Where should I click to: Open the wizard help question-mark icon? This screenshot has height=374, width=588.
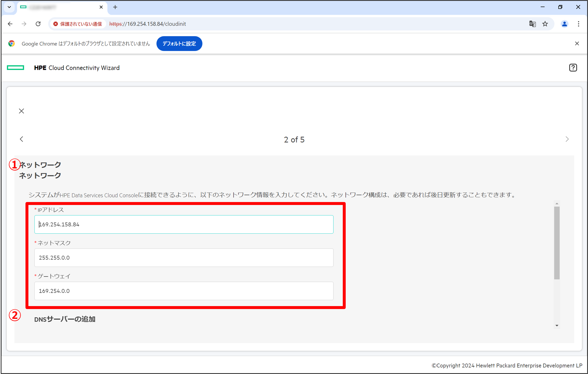573,68
